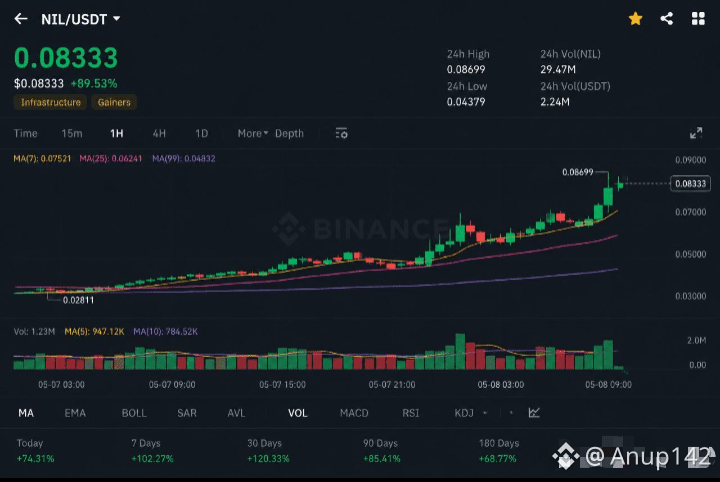
Task: Open the Gainers tag
Action: [x=114, y=102]
